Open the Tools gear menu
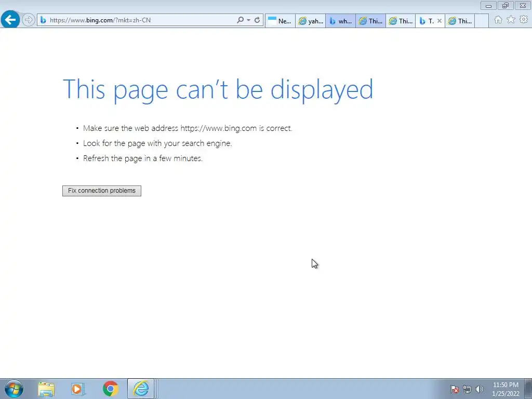The image size is (532, 399). pyautogui.click(x=524, y=20)
